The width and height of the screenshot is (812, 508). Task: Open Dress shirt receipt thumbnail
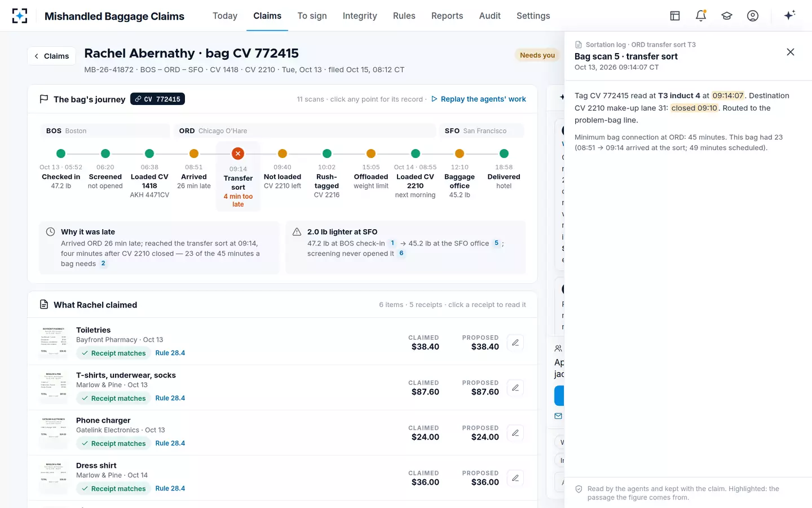pos(54,477)
